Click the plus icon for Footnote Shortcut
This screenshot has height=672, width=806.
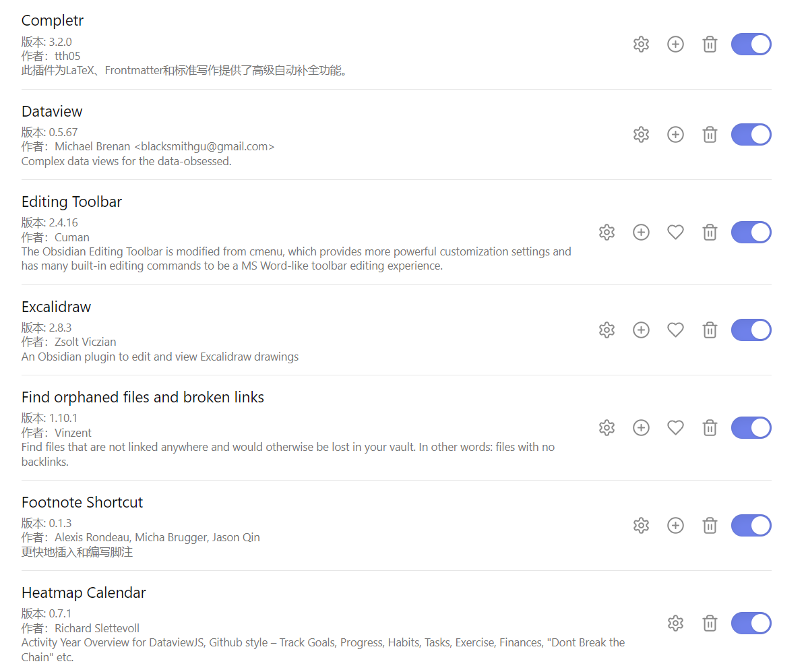click(x=675, y=526)
